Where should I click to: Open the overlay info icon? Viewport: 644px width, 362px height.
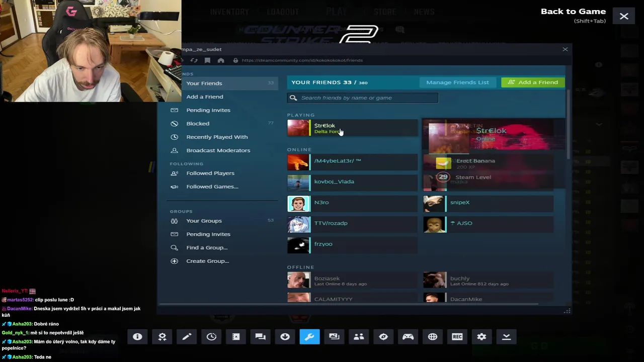pos(137,337)
